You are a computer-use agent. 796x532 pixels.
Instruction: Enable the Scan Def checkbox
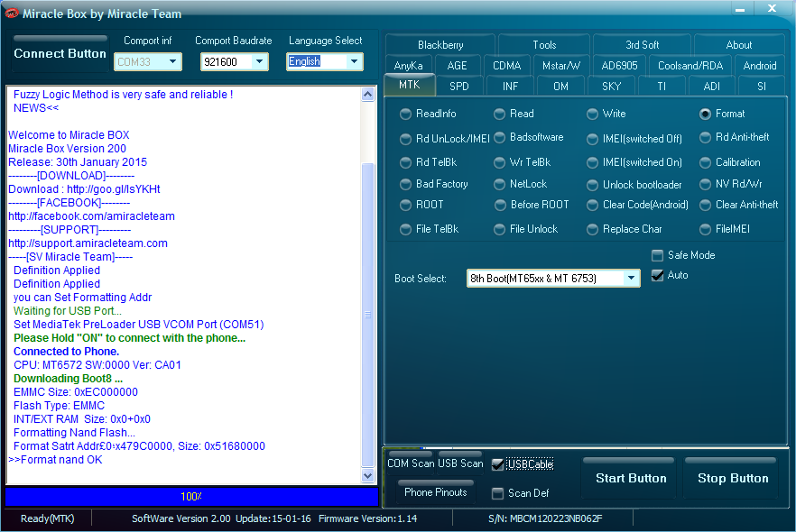point(497,493)
